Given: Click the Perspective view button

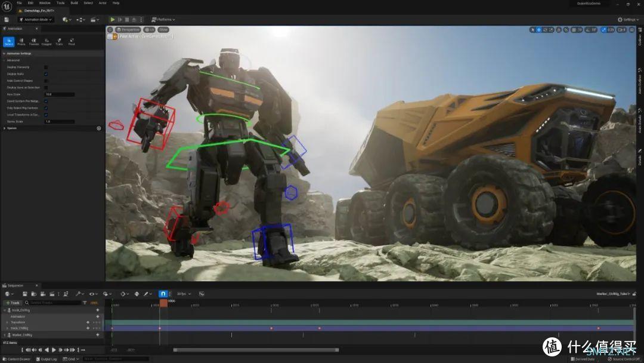Looking at the screenshot, I should (128, 30).
